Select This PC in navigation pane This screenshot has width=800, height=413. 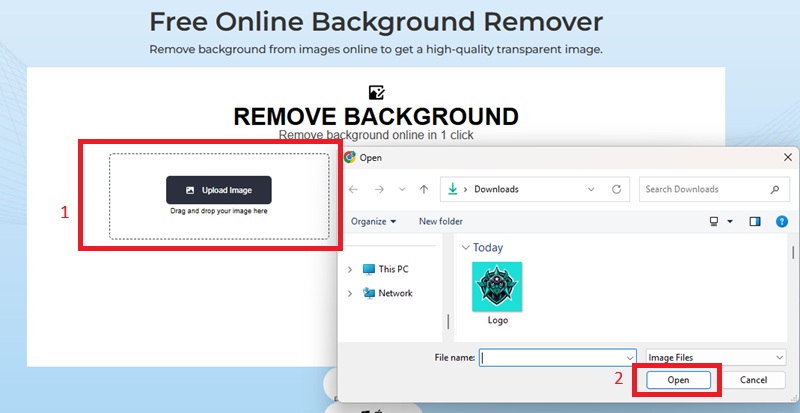386,269
